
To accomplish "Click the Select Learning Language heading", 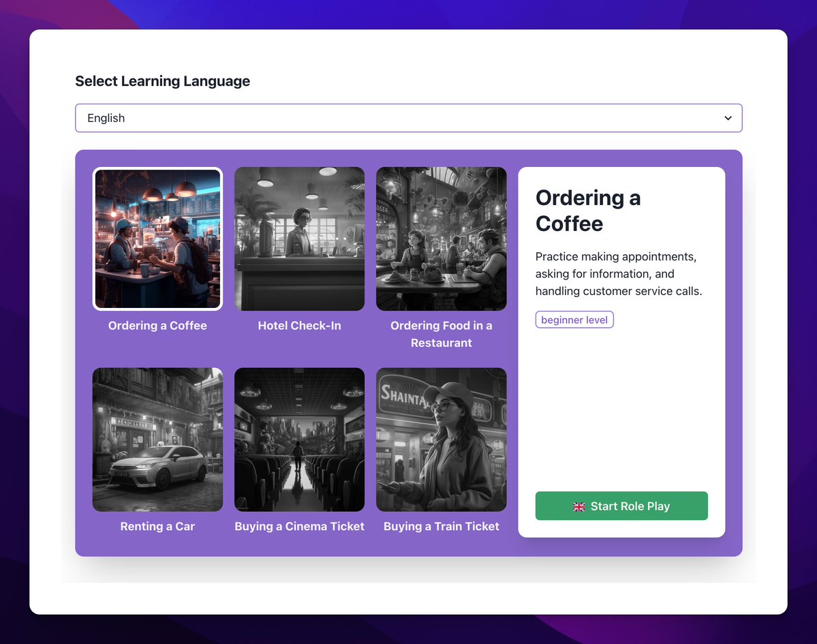I will point(162,81).
